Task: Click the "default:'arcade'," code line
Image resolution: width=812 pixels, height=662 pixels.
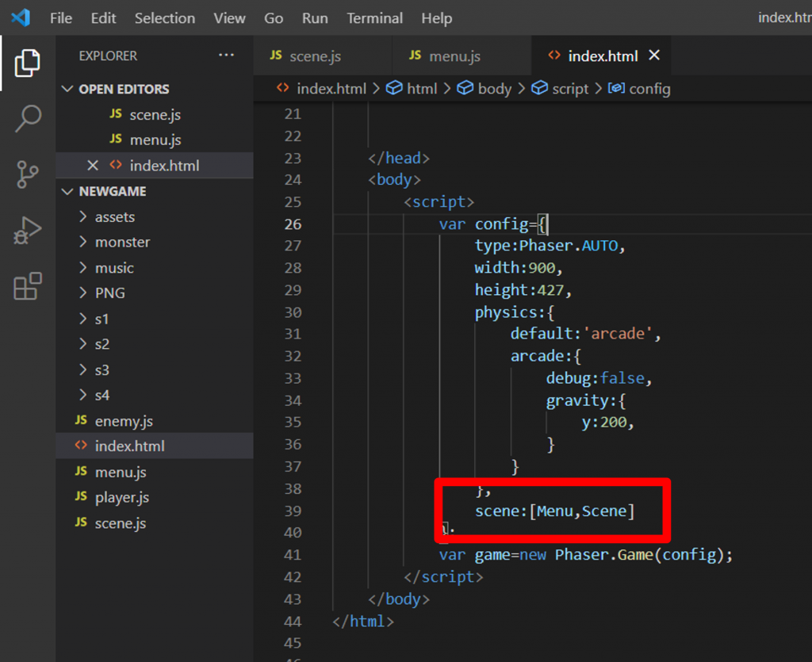Action: click(x=586, y=334)
